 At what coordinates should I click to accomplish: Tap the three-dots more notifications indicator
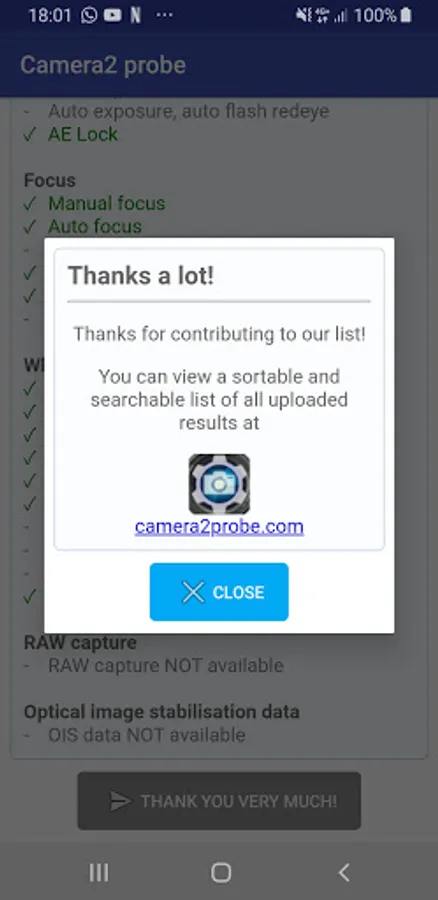[x=164, y=15]
